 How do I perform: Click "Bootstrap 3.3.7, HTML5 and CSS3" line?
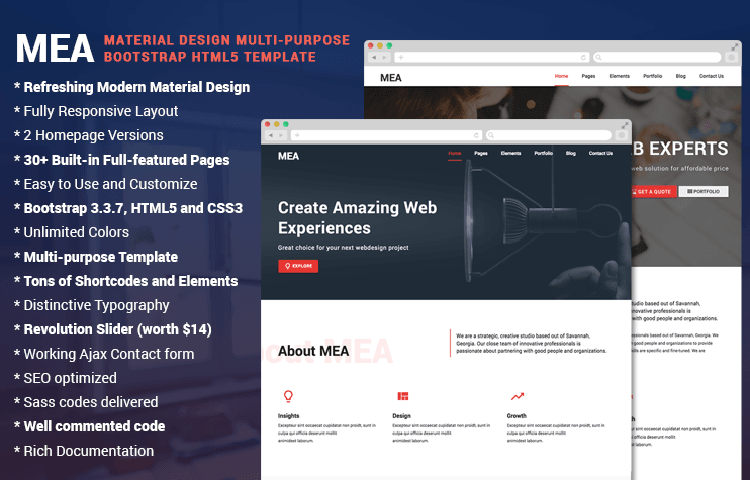point(129,208)
